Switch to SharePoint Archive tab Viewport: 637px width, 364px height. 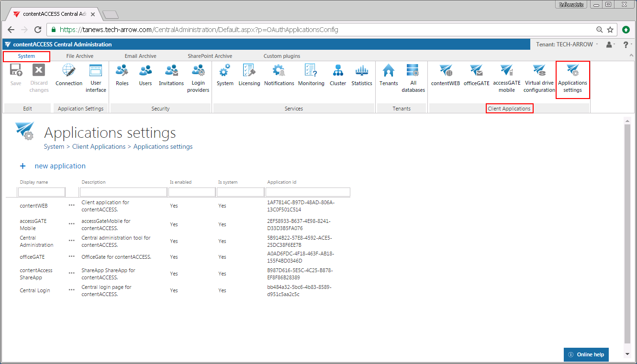tap(210, 56)
